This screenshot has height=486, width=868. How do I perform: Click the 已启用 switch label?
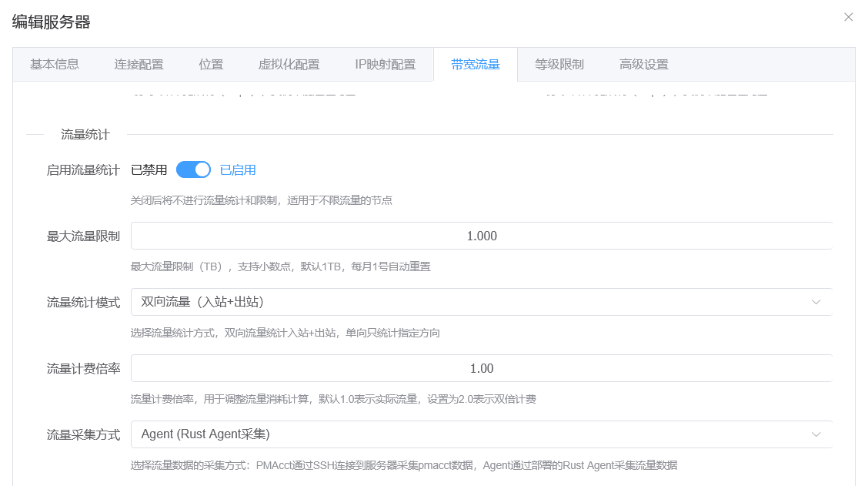pyautogui.click(x=238, y=170)
